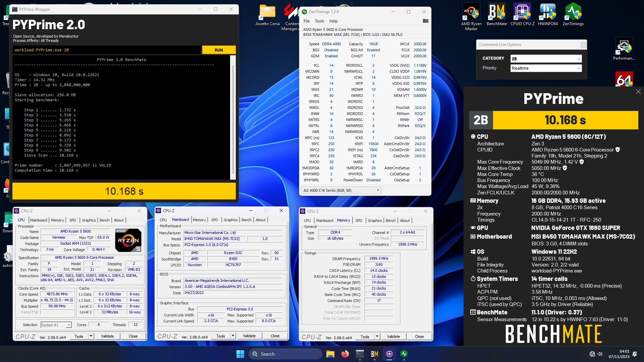Click the taskbar clock and date
Image resolution: width=644 pixels, height=362 pixels.
619,354
